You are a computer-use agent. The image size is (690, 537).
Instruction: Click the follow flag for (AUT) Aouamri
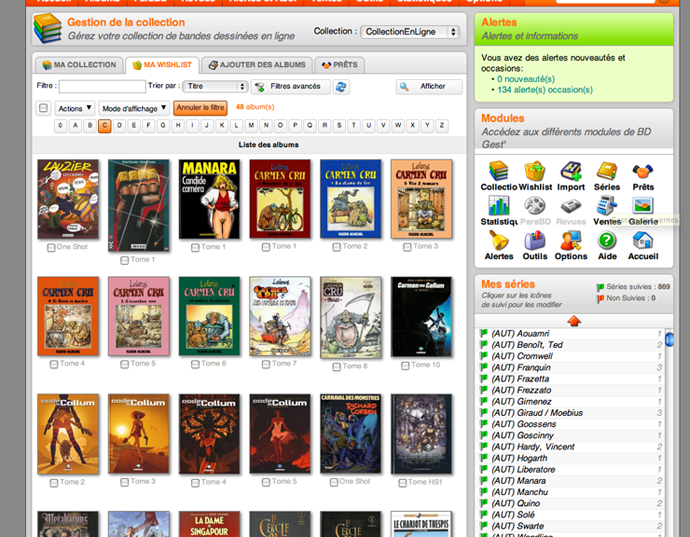pos(484,333)
